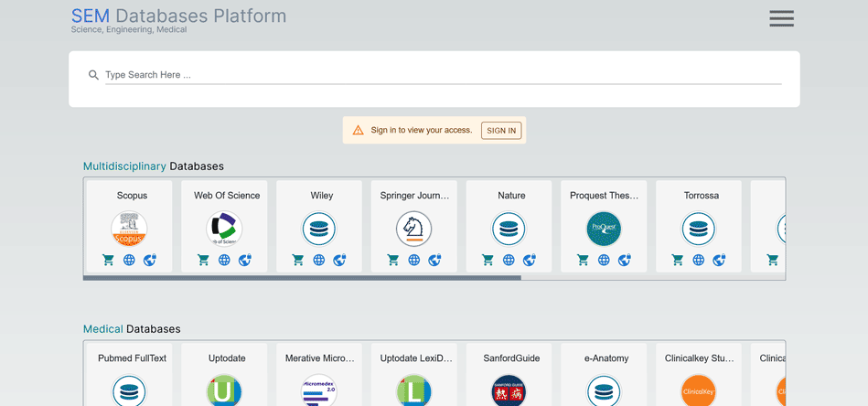This screenshot has height=406, width=868.
Task: Click the Multidisciplinary row horizontal scrollbar thumb
Action: (x=302, y=278)
